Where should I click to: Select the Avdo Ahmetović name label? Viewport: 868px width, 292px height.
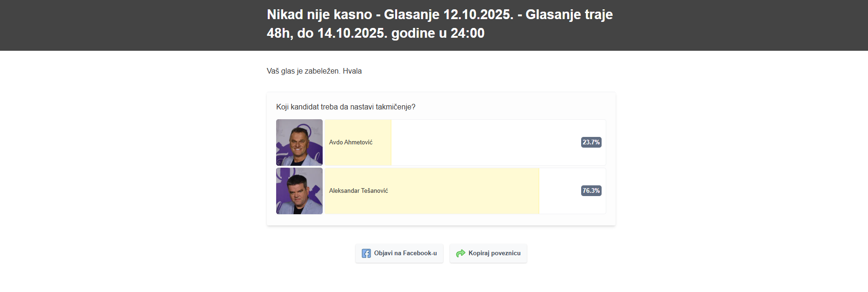pyautogui.click(x=351, y=143)
